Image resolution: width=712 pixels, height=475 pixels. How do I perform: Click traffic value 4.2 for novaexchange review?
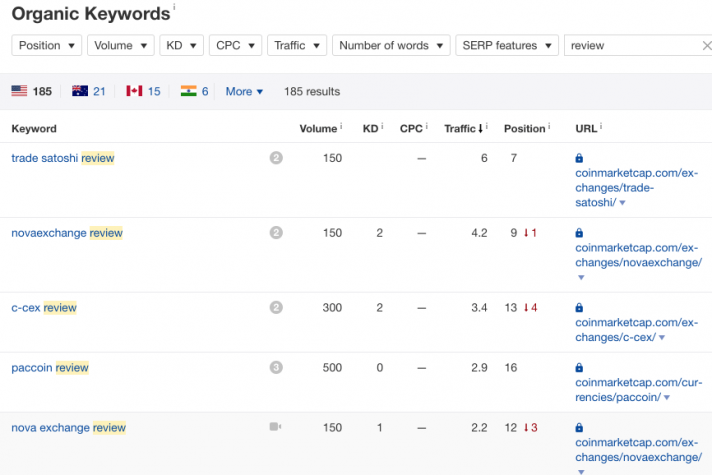click(479, 233)
